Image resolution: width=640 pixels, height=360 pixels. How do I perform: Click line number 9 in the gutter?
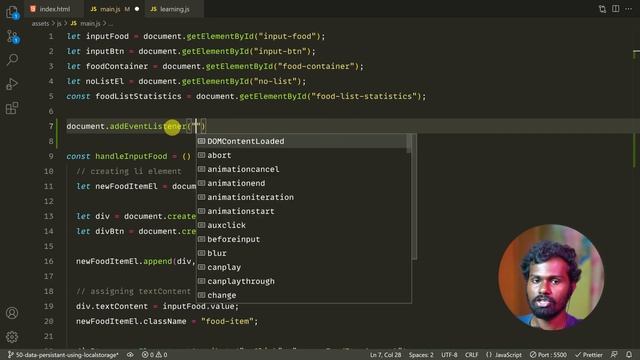(51, 156)
